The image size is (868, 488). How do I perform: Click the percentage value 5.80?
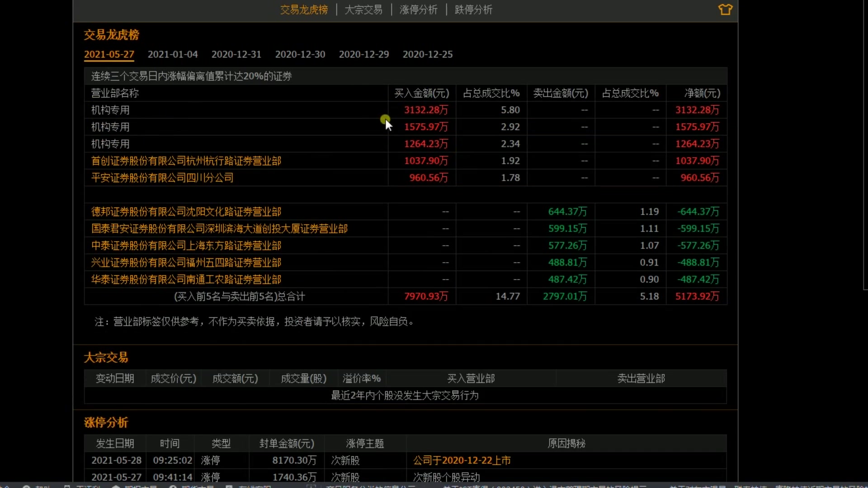point(510,110)
